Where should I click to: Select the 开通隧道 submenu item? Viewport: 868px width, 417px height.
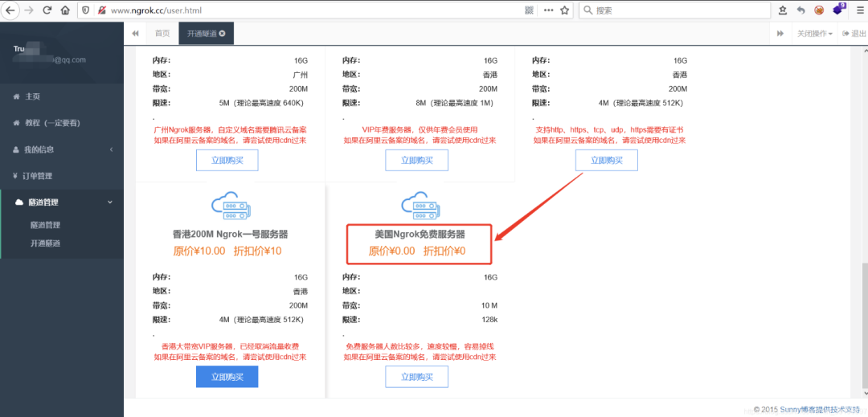tap(45, 243)
